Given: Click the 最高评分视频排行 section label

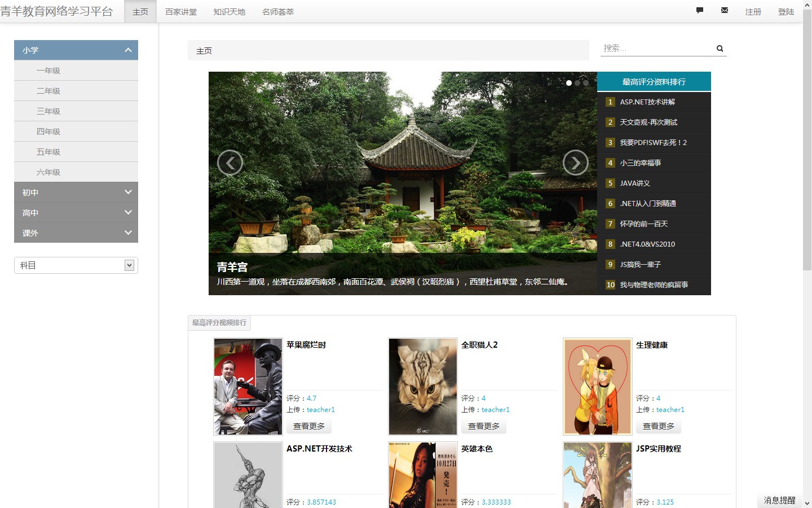Looking at the screenshot, I should coord(219,323).
